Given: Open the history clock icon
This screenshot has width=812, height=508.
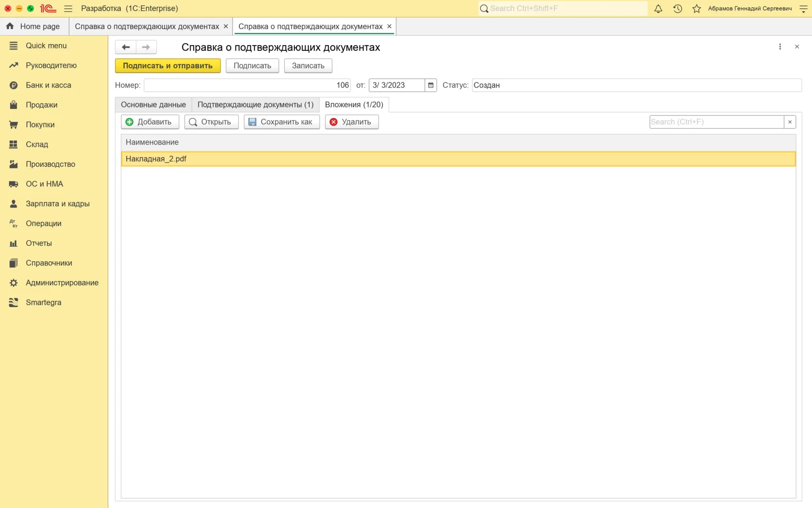Looking at the screenshot, I should pyautogui.click(x=677, y=9).
